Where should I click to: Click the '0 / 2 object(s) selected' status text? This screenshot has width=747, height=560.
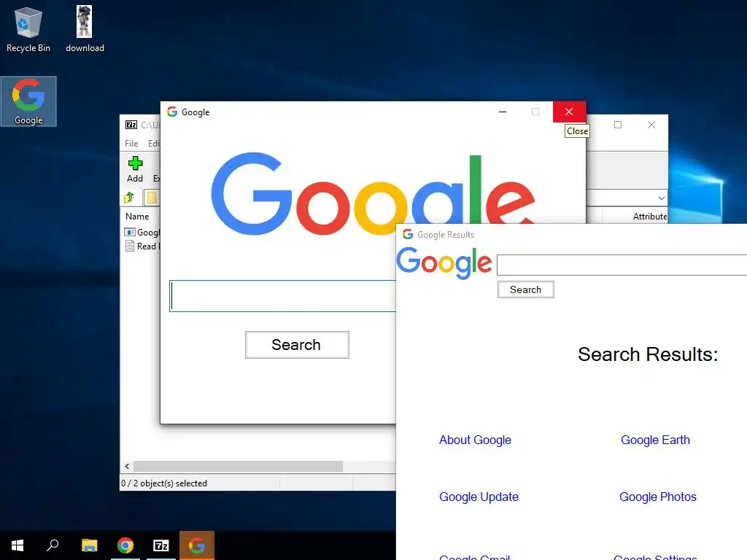pyautogui.click(x=164, y=483)
